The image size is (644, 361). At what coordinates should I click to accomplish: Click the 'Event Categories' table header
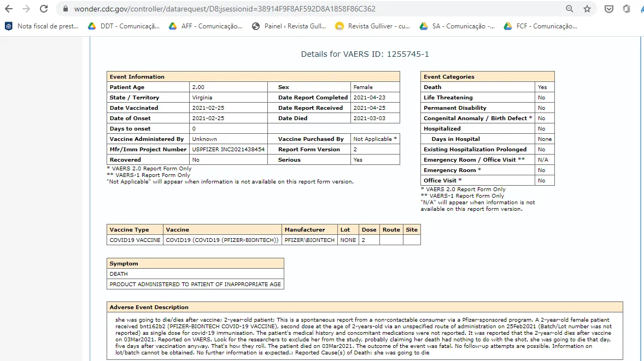pos(488,76)
